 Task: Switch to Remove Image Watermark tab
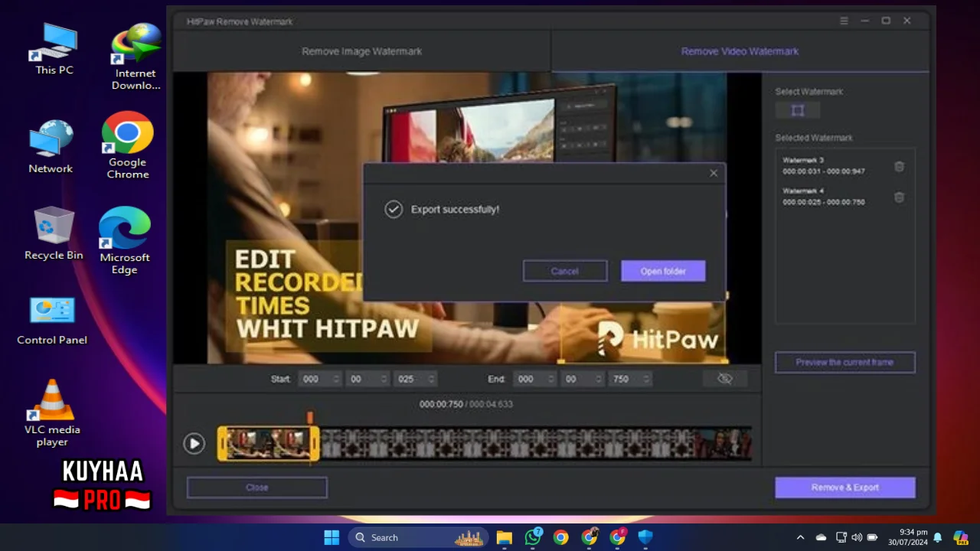click(361, 51)
